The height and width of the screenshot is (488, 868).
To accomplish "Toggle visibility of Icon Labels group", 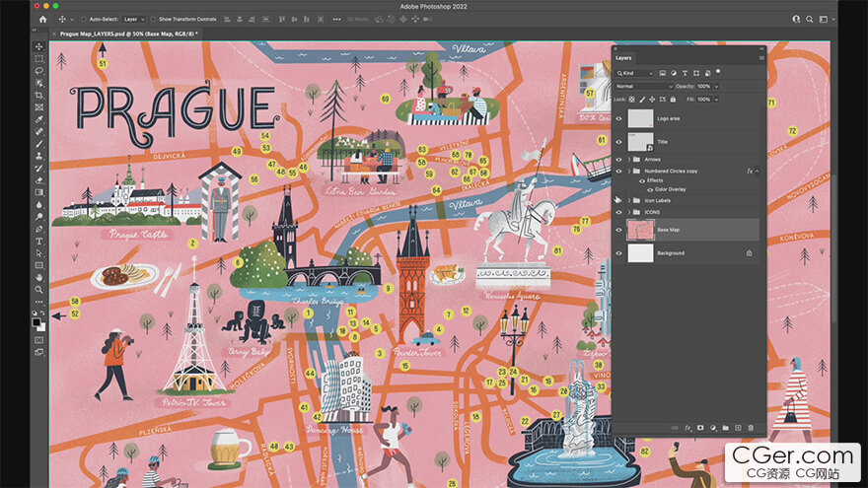I will click(x=618, y=200).
